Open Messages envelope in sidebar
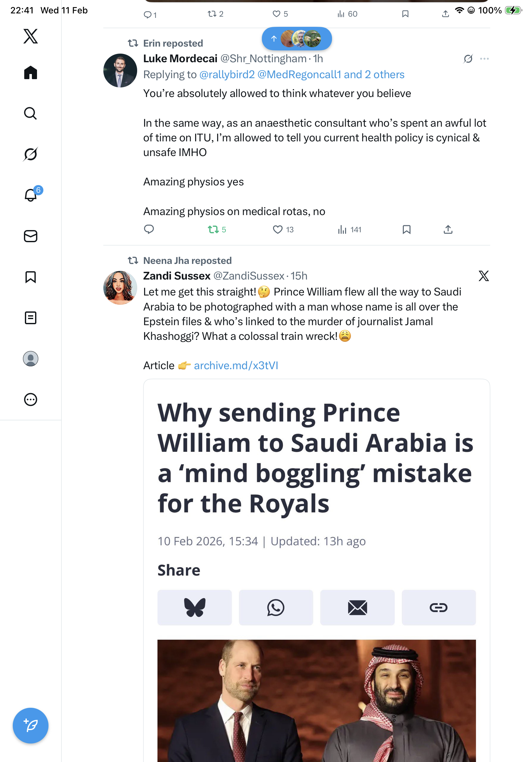This screenshot has height=762, width=532. [x=31, y=236]
